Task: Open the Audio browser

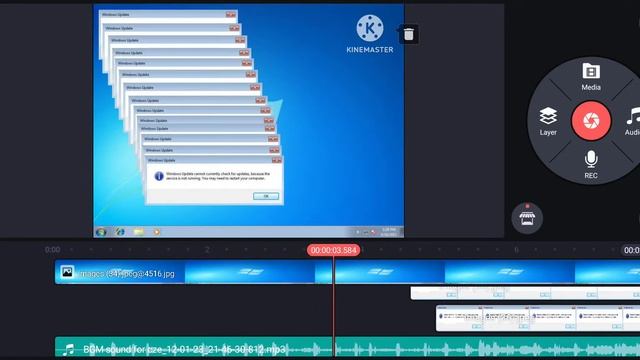Action: coord(633,121)
